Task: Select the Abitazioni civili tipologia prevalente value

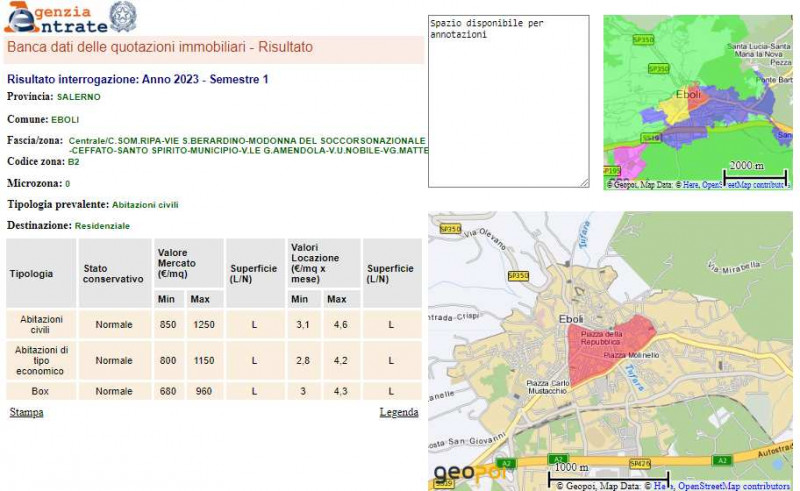Action: [145, 205]
